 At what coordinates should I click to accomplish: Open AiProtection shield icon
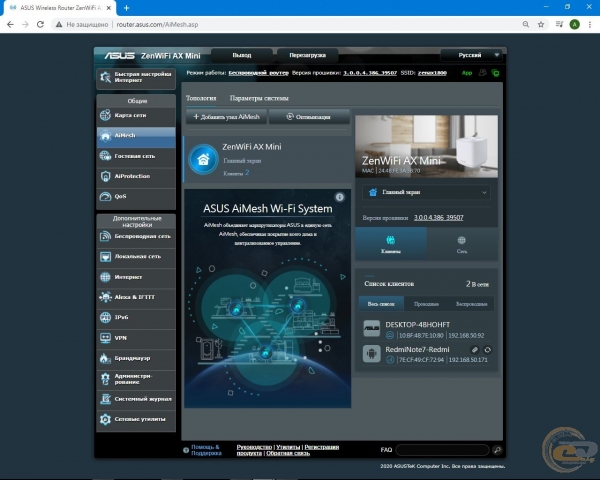105,176
